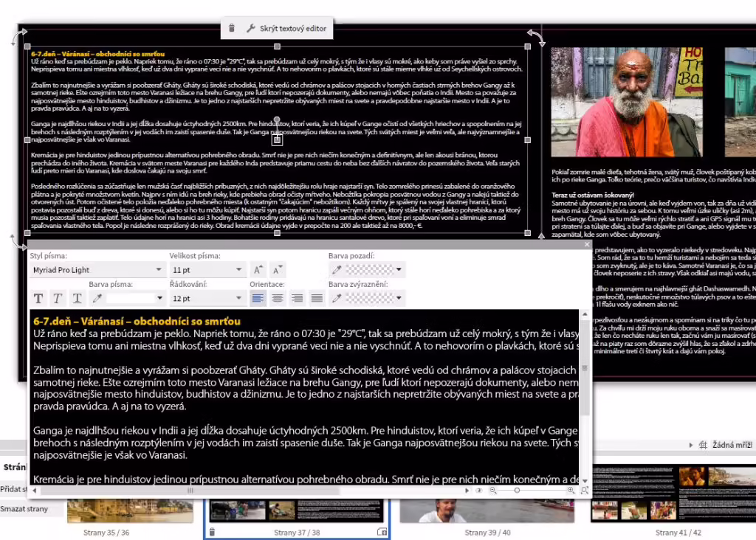Decrease font size with the A down icon
This screenshot has width=756, height=540.
(x=278, y=270)
